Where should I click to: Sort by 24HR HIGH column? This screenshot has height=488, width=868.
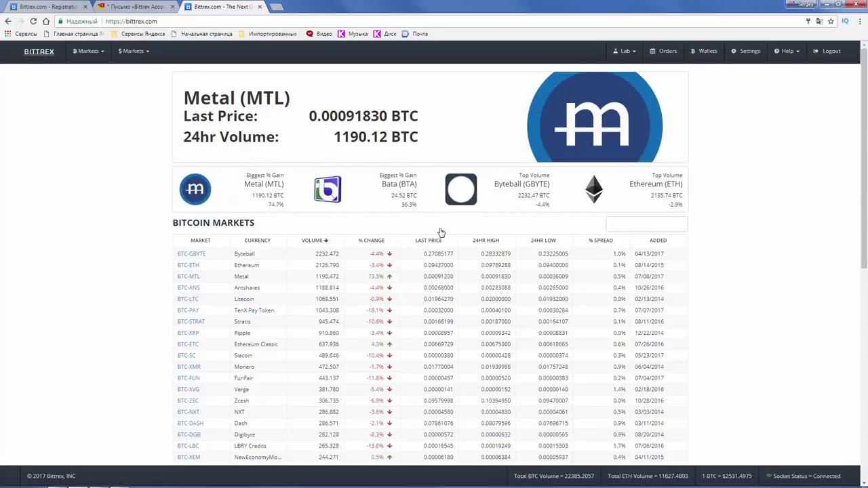[486, 240]
